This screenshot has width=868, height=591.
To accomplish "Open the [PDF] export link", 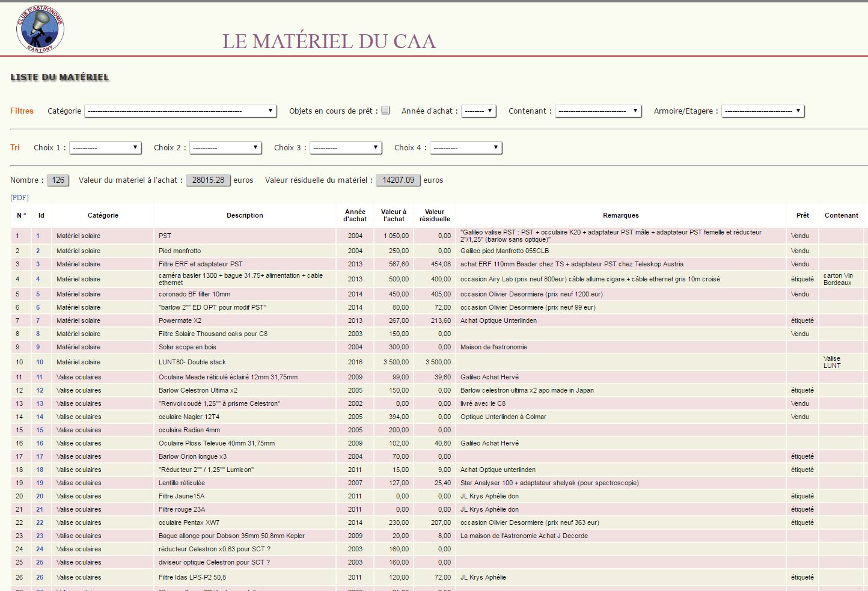I will tap(19, 198).
